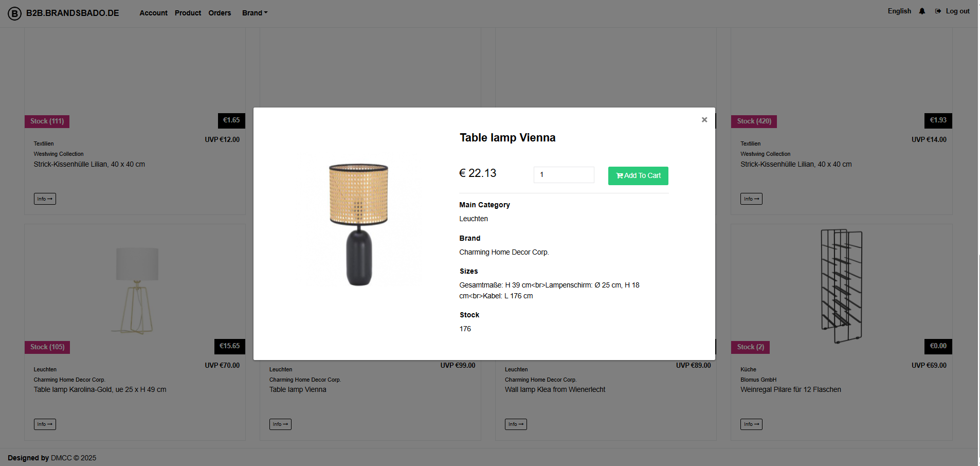Click the Info arrow for Wall lamp Klea
Image resolution: width=980 pixels, height=466 pixels.
(516, 424)
